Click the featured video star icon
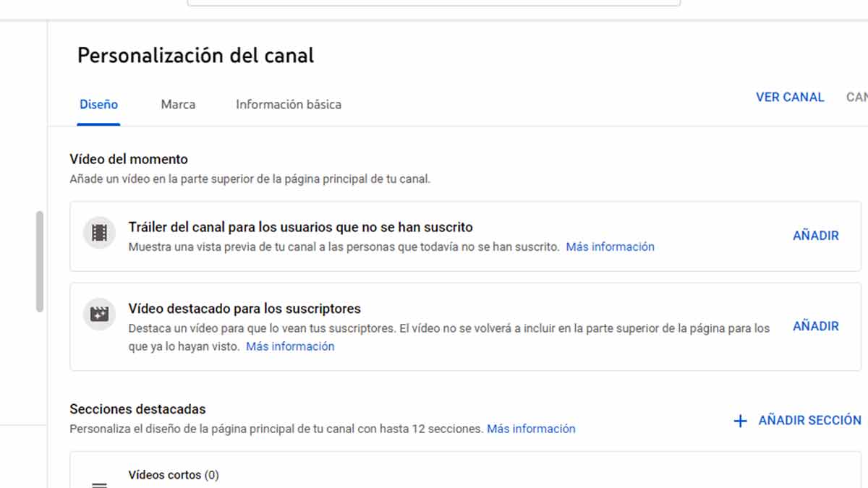868x488 pixels. (x=100, y=314)
